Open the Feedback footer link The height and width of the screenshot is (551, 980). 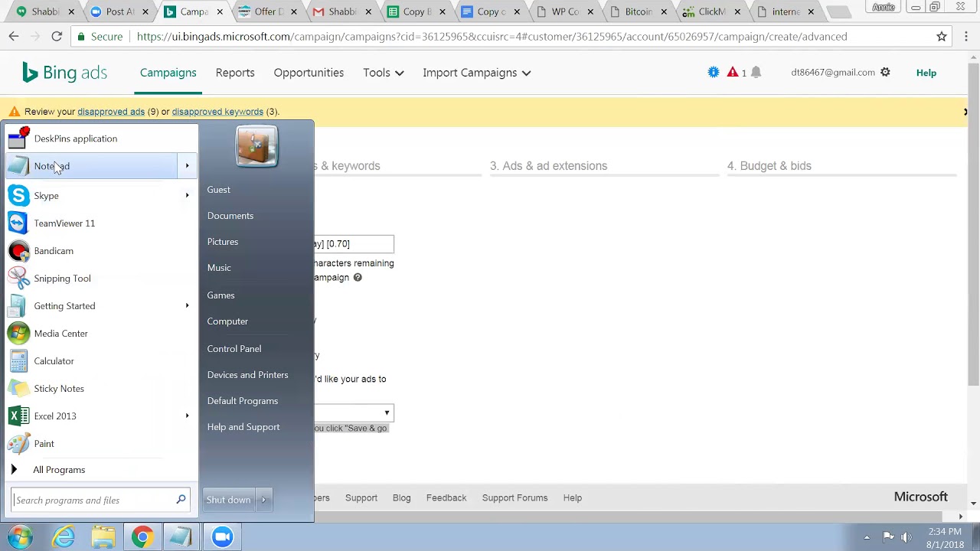click(x=446, y=497)
